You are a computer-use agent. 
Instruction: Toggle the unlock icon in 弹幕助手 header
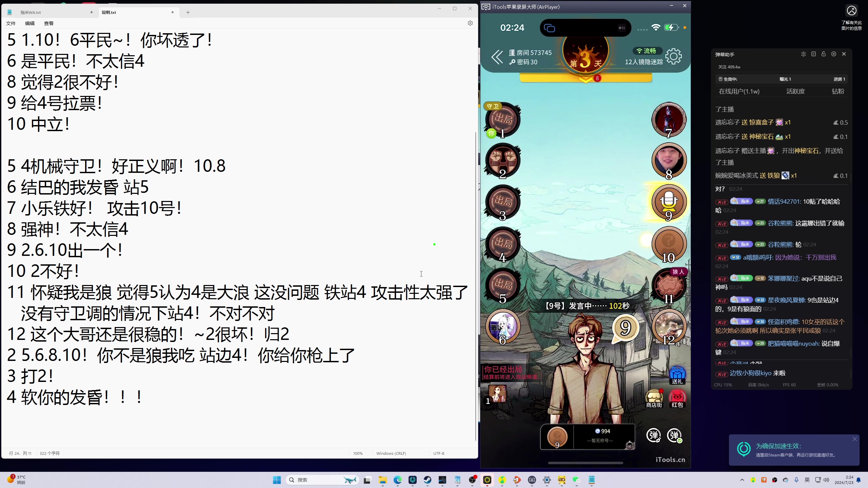pos(824,54)
